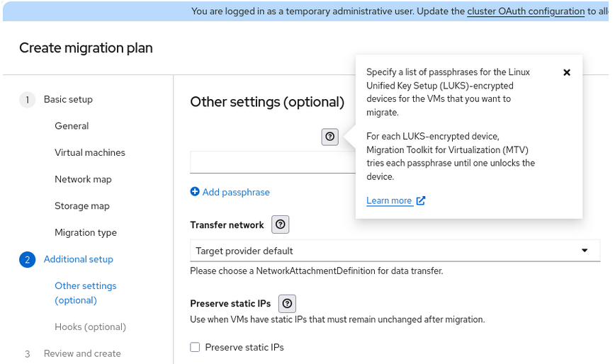The height and width of the screenshot is (364, 615).
Task: Open cluster OAuth configuration link
Action: (x=526, y=11)
